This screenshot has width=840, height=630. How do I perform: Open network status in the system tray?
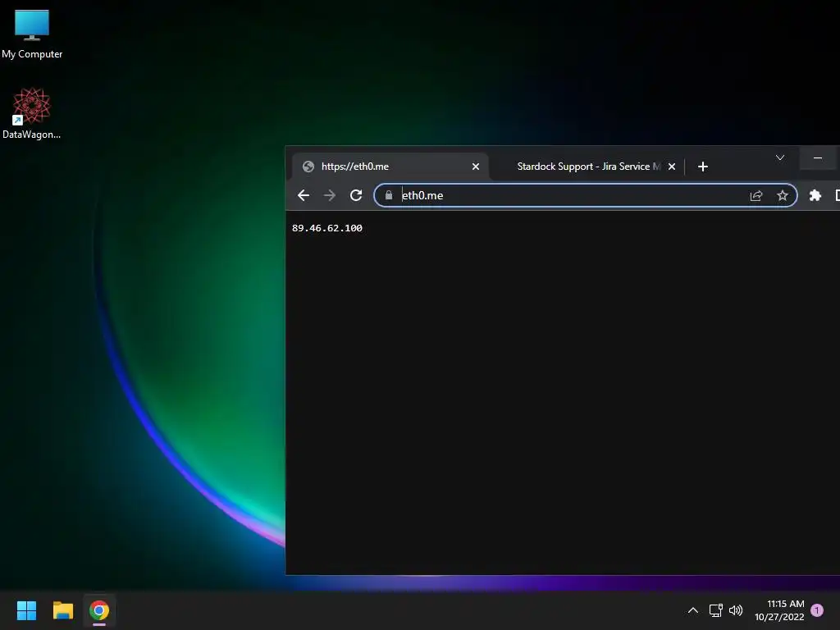click(715, 610)
